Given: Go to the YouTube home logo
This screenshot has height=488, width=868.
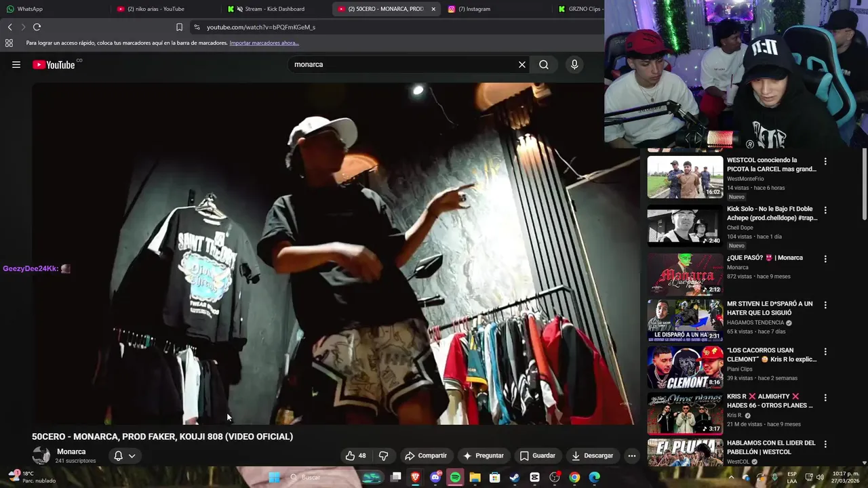Looking at the screenshot, I should point(54,64).
